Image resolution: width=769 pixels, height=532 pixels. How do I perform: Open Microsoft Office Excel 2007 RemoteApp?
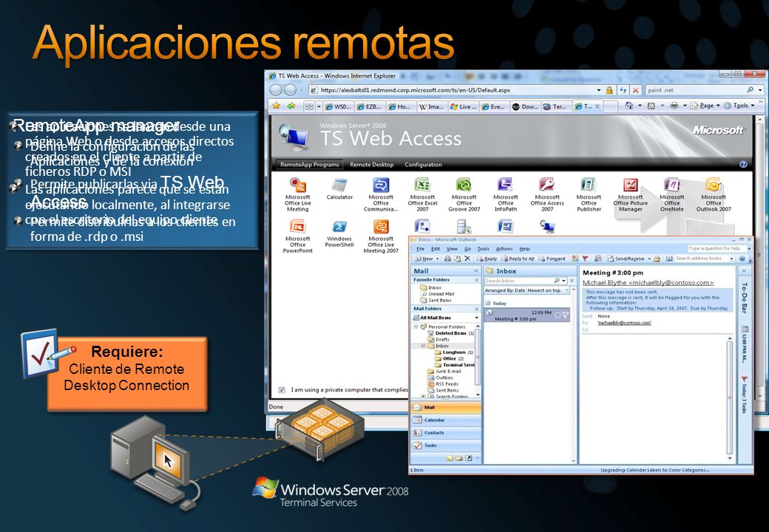point(422,194)
